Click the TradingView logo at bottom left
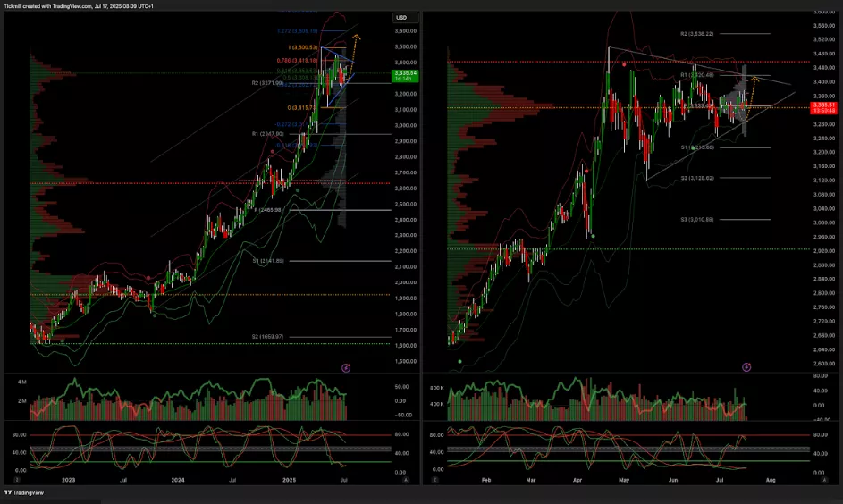This screenshot has width=843, height=504. 27,492
